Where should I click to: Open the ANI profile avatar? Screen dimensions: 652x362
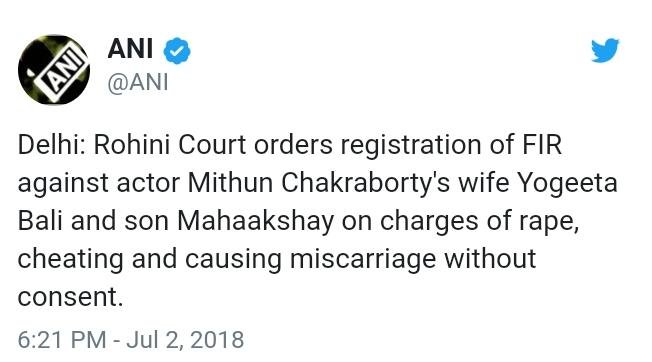coord(54,70)
